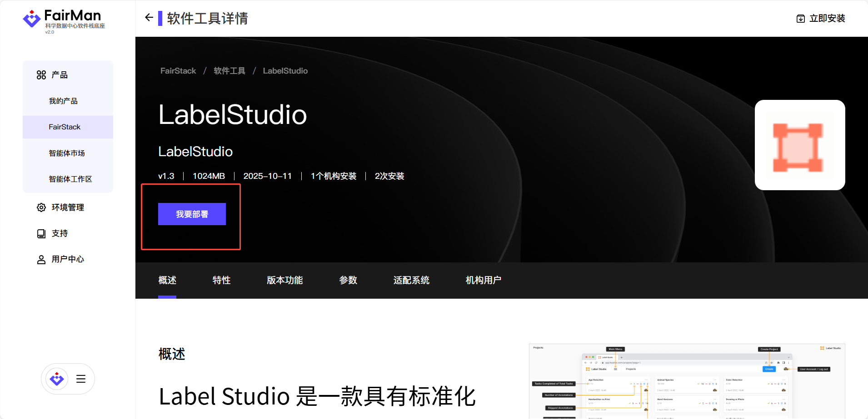Open the hamburger menu icon
The image size is (868, 419).
81,379
